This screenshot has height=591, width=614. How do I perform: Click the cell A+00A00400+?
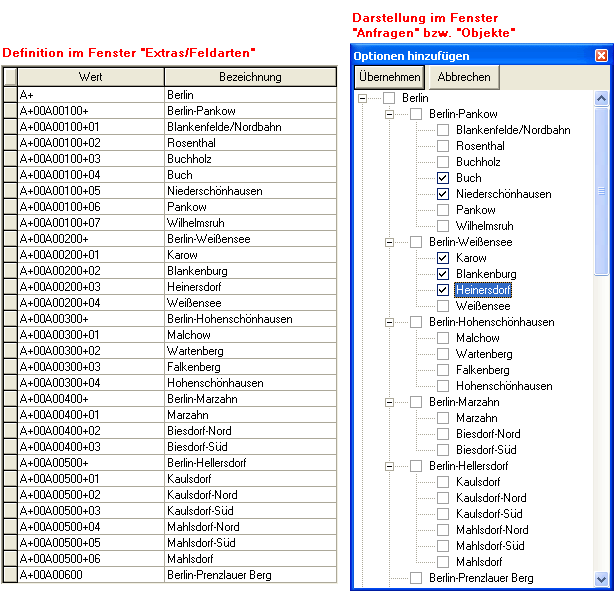pyautogui.click(x=91, y=399)
